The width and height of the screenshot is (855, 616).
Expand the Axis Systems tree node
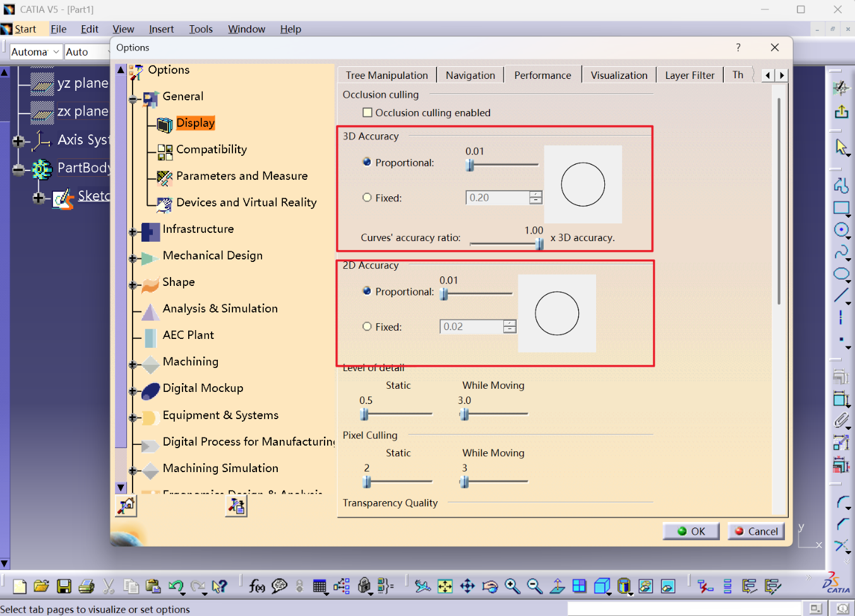point(18,141)
